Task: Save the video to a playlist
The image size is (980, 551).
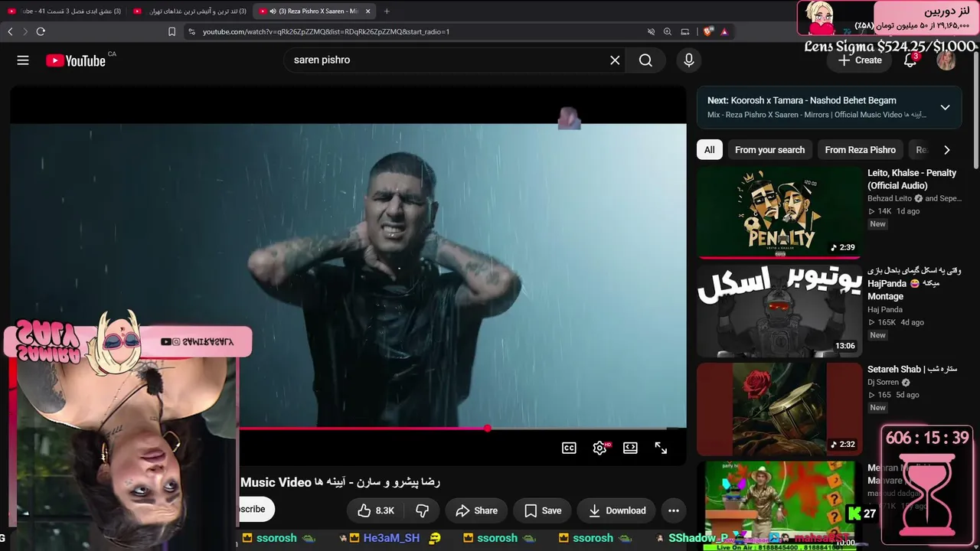Action: pyautogui.click(x=543, y=510)
